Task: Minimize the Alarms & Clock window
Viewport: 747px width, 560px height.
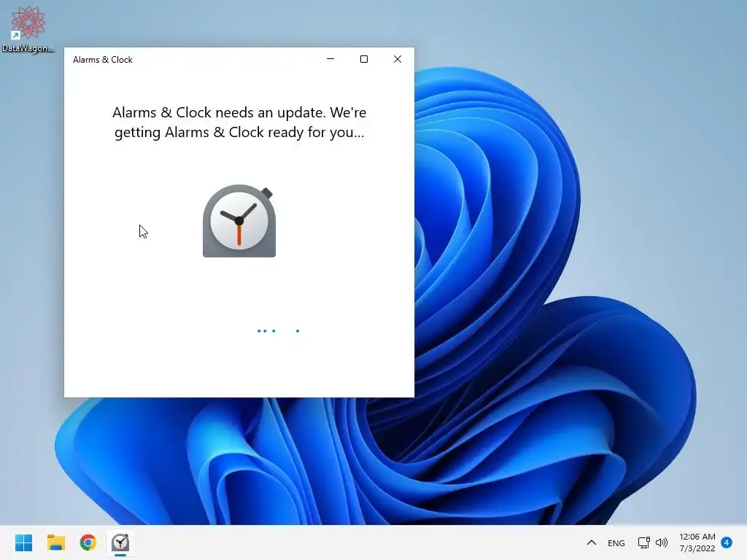Action: point(330,59)
